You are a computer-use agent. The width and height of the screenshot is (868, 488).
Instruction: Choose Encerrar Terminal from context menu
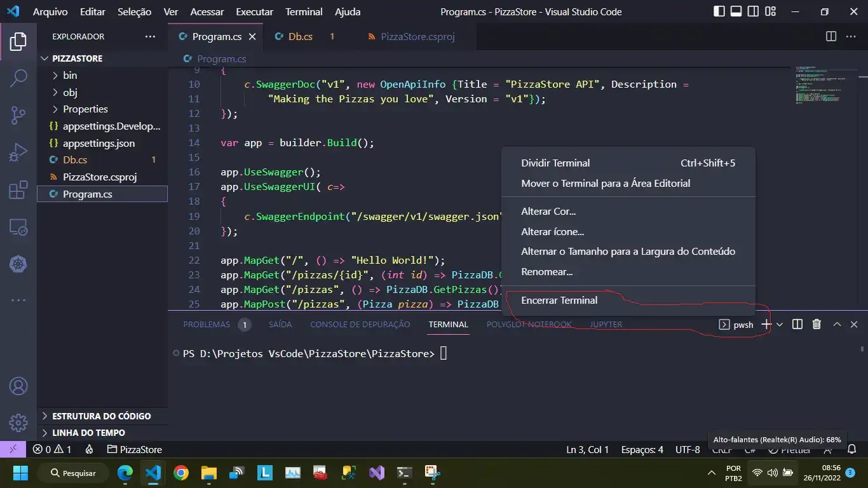pyautogui.click(x=628, y=301)
